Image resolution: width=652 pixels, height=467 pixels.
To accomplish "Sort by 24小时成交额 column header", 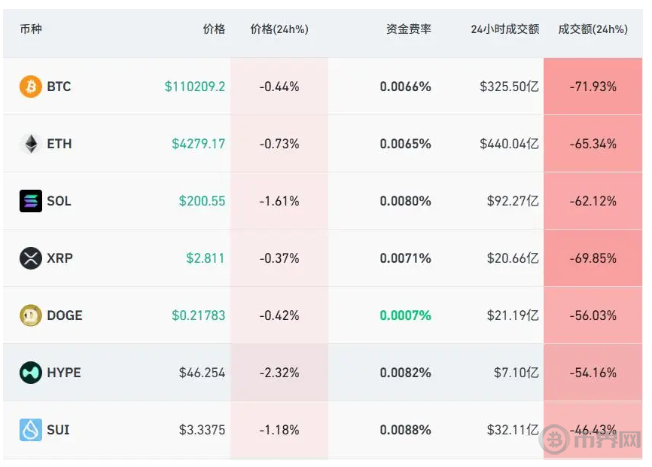I will pos(504,30).
